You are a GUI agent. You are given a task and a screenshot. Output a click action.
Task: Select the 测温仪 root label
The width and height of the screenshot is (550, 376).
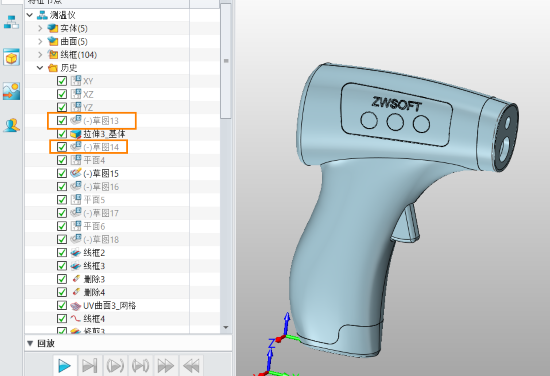(62, 15)
